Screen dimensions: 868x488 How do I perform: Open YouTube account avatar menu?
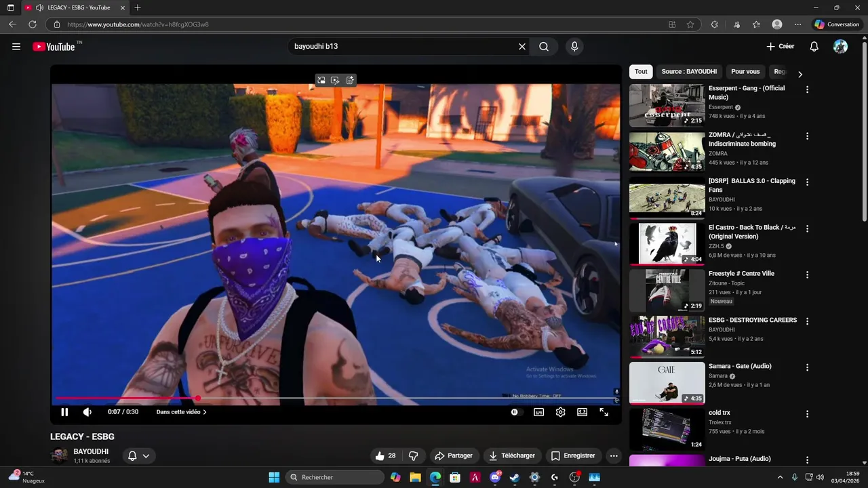840,47
